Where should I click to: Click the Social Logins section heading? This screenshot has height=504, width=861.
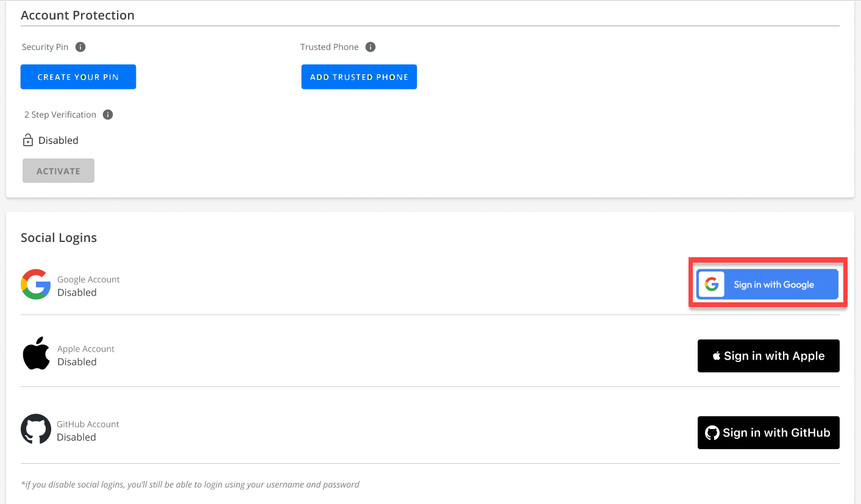point(58,237)
